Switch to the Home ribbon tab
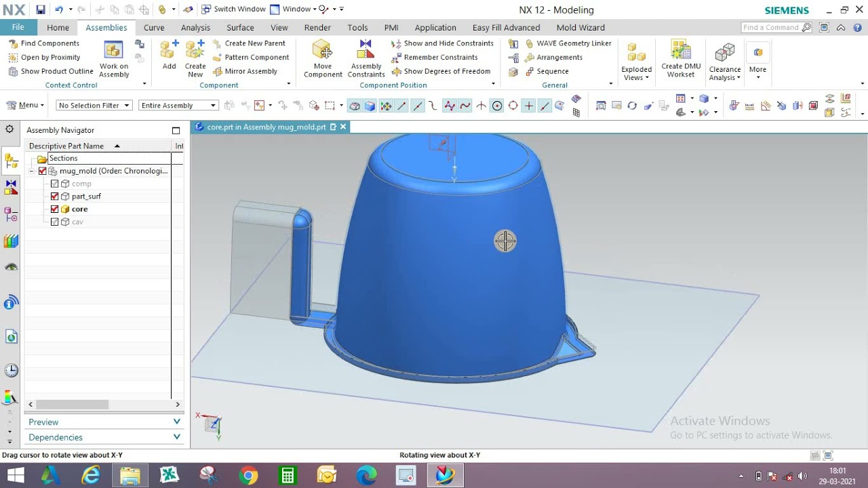 click(x=58, y=28)
